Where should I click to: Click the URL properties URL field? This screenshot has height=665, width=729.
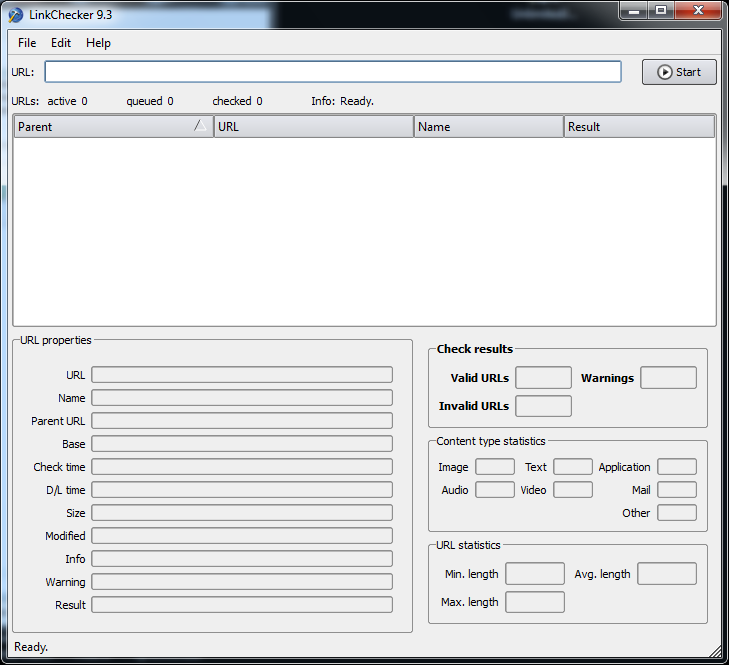pos(242,375)
